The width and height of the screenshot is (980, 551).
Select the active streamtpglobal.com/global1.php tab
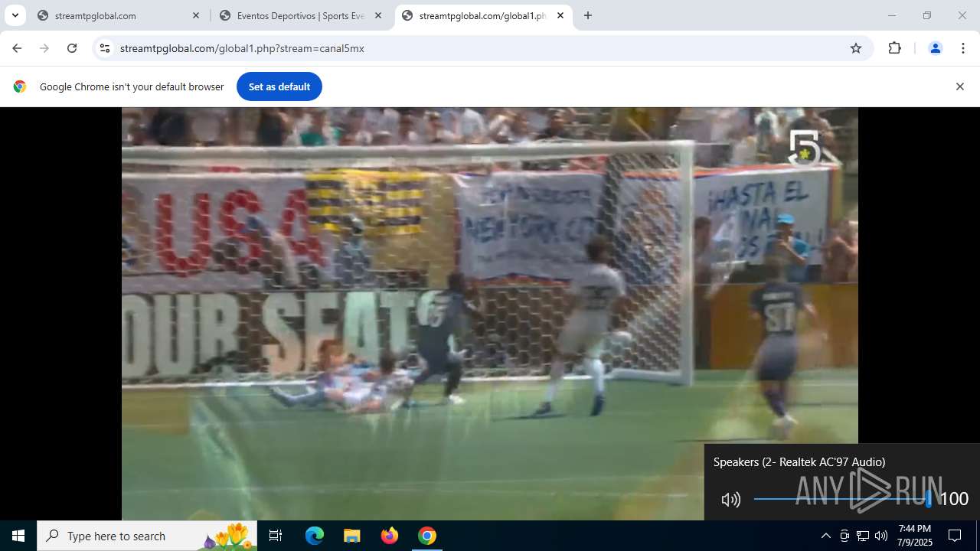tap(482, 15)
